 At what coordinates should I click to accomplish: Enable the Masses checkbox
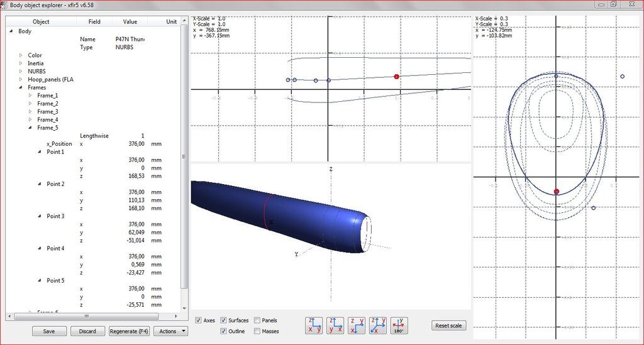(257, 331)
